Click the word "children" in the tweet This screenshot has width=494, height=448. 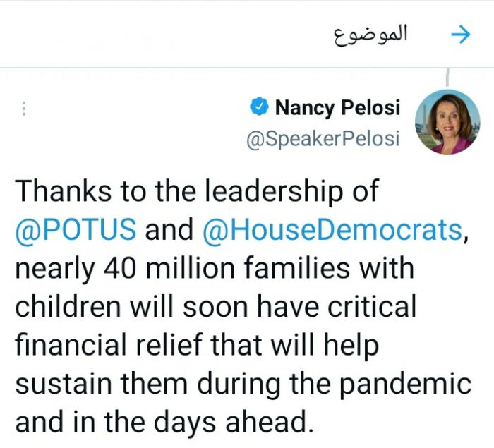coord(66,307)
